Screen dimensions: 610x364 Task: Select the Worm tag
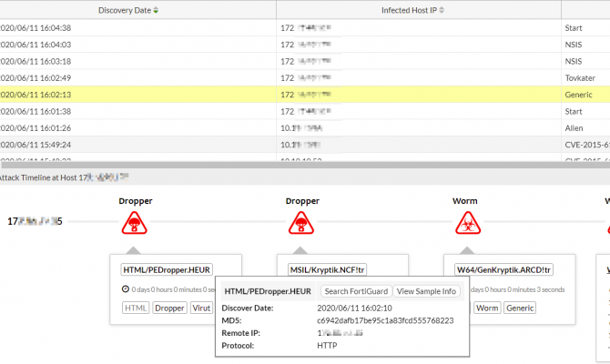(x=487, y=308)
